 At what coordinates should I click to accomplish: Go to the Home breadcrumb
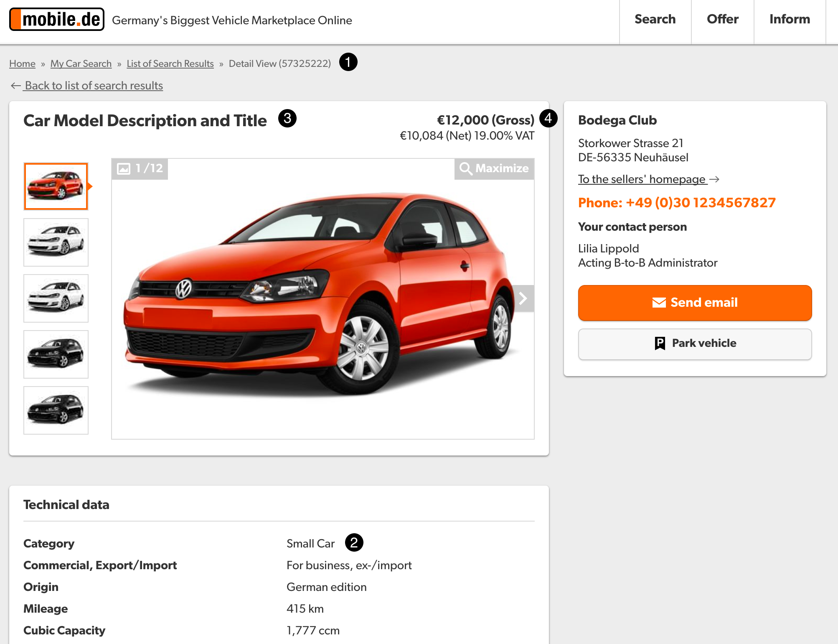tap(22, 64)
